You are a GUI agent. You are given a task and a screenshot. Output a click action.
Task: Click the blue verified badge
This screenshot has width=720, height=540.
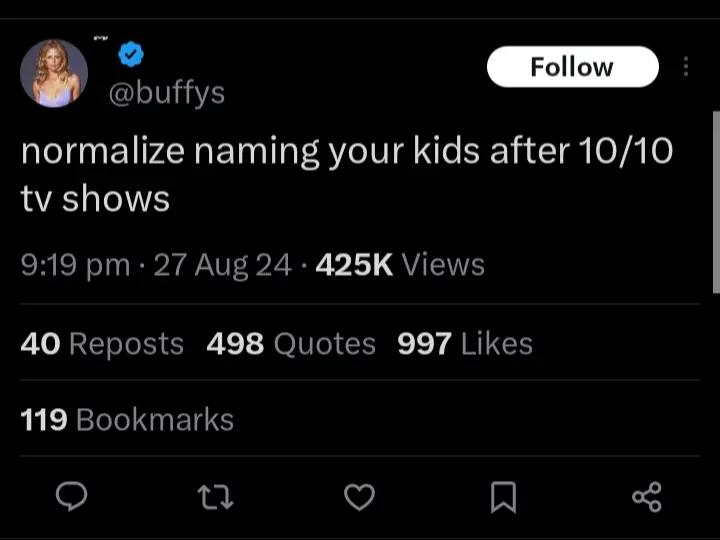(131, 54)
